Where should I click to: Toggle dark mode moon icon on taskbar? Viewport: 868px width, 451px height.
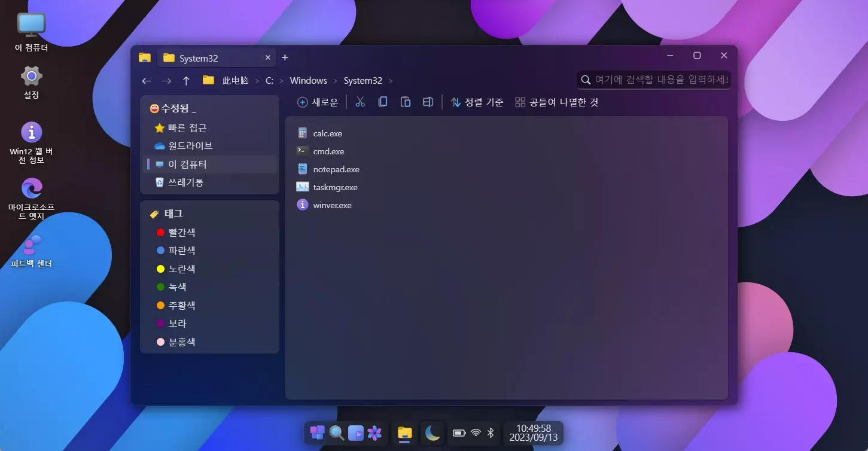click(432, 432)
